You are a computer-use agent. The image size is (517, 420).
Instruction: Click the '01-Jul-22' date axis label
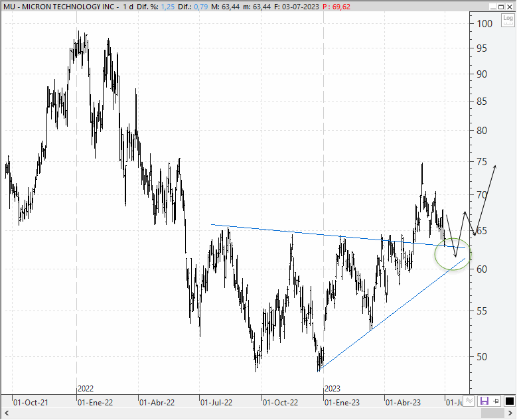[x=216, y=403]
